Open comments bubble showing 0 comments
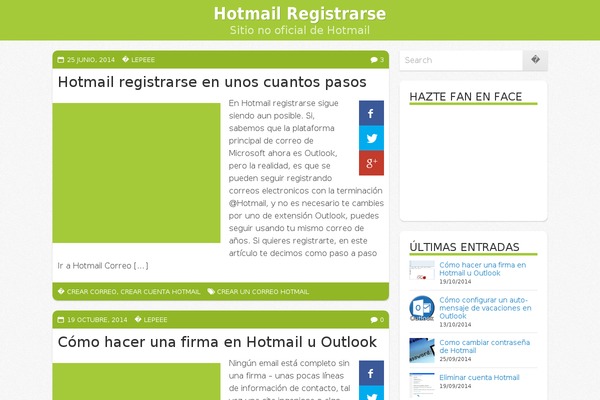This screenshot has height=400, width=600. coord(377,320)
